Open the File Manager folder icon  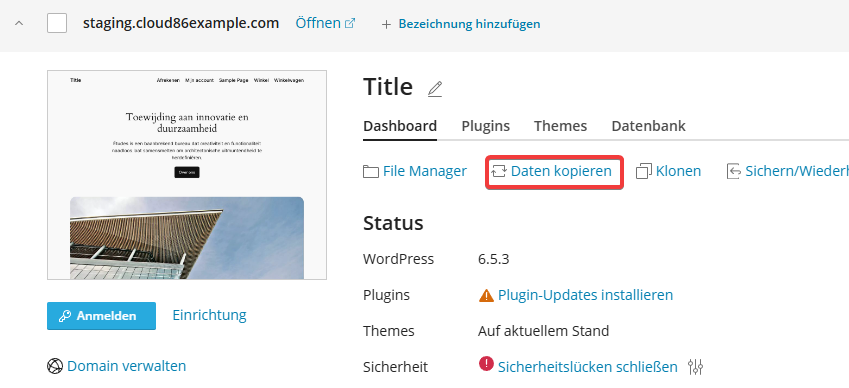point(371,172)
